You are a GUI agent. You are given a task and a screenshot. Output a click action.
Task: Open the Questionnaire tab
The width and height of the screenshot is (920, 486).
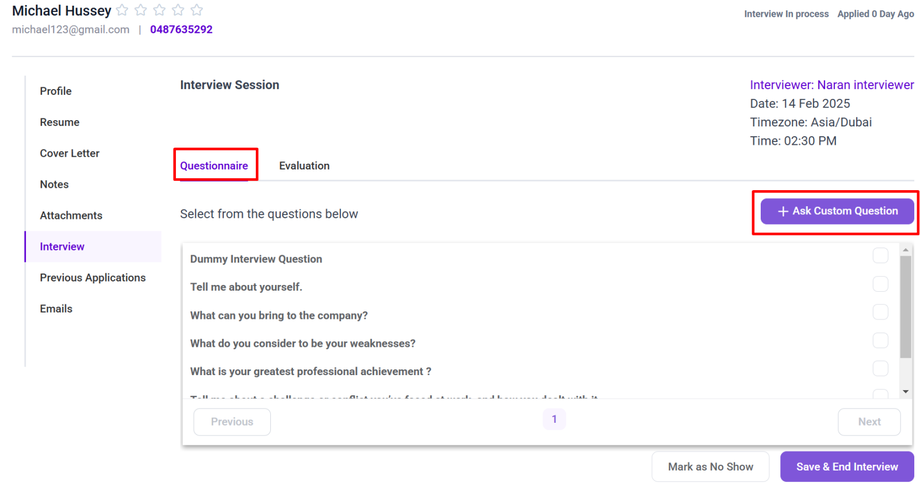pyautogui.click(x=214, y=166)
